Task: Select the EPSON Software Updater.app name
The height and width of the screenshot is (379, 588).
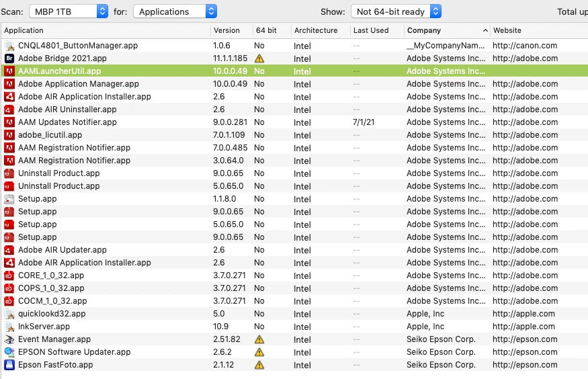Action: click(74, 352)
